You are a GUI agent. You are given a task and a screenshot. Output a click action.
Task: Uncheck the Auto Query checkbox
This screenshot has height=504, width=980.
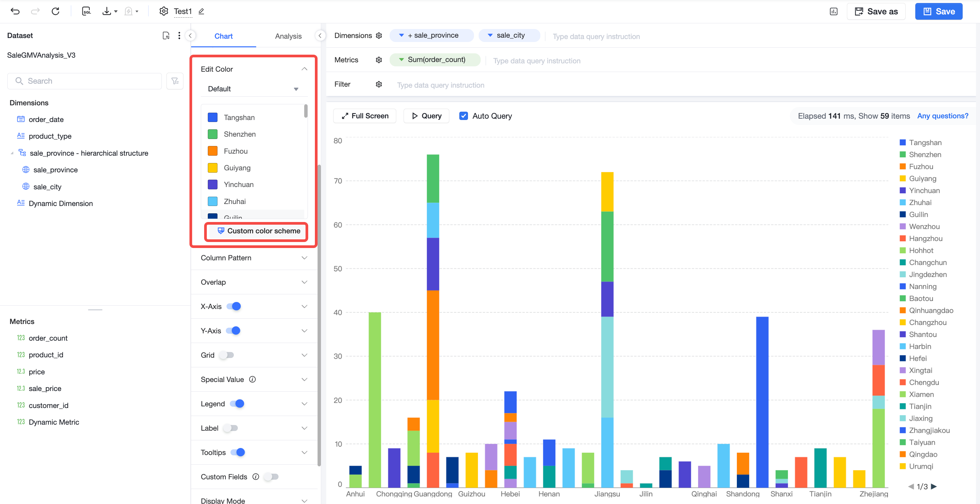point(463,116)
